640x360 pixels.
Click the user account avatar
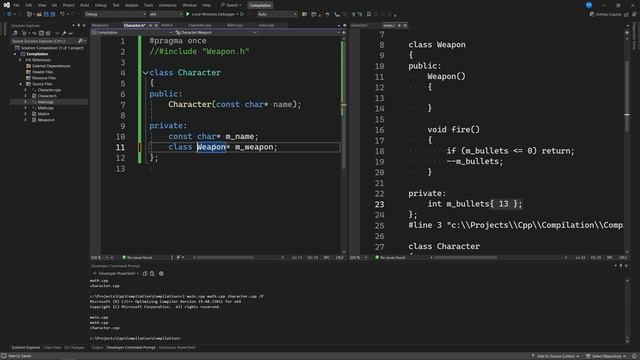589,5
